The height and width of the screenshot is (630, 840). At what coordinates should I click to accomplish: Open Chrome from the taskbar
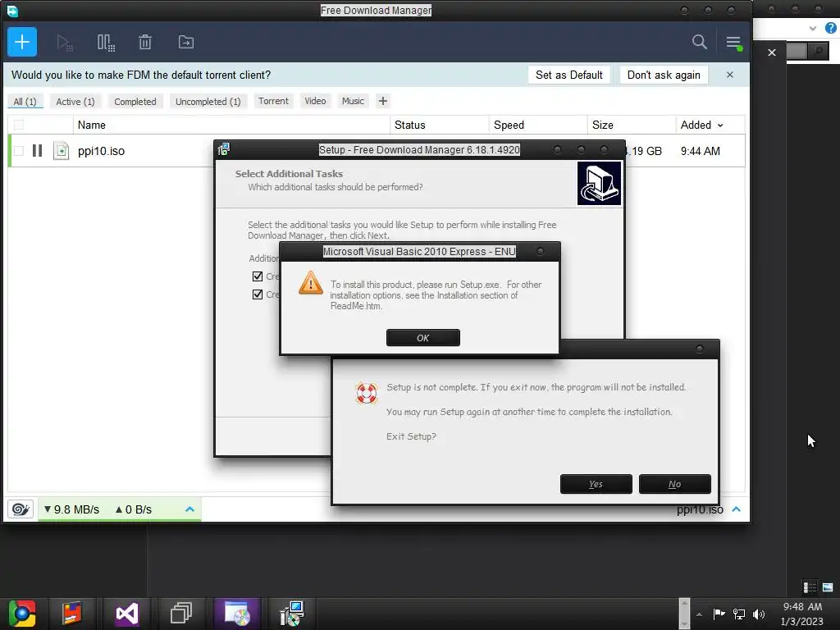click(x=22, y=614)
